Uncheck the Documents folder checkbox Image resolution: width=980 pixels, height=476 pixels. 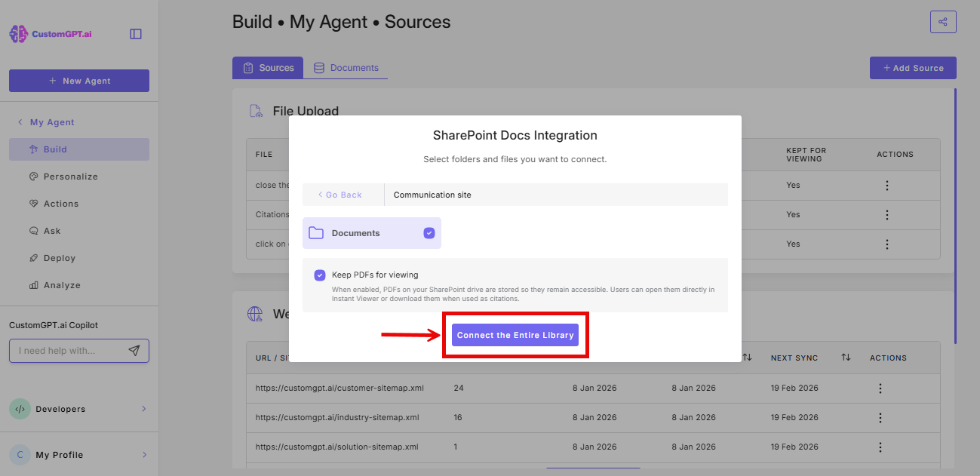pyautogui.click(x=429, y=233)
